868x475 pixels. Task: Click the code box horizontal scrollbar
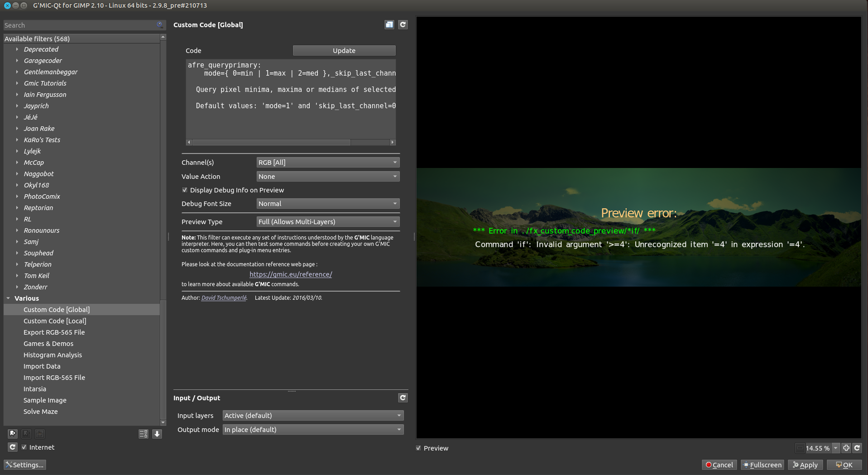(272, 142)
